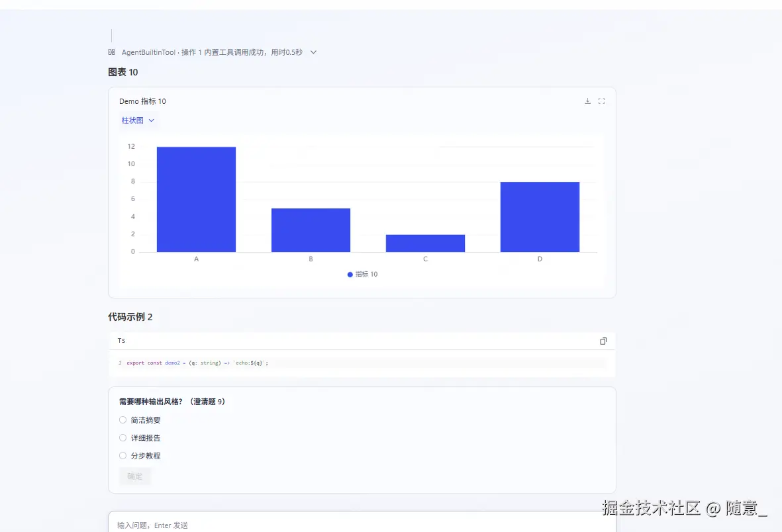The width and height of the screenshot is (782, 532).
Task: Click the code line export const demo2
Action: click(x=197, y=363)
